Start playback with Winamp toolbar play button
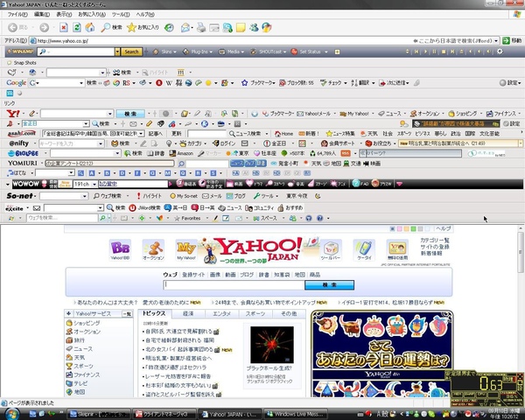 pos(425,52)
